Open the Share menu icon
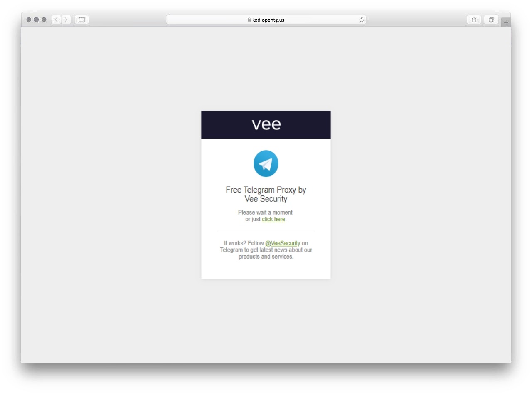The image size is (532, 393). [x=474, y=20]
